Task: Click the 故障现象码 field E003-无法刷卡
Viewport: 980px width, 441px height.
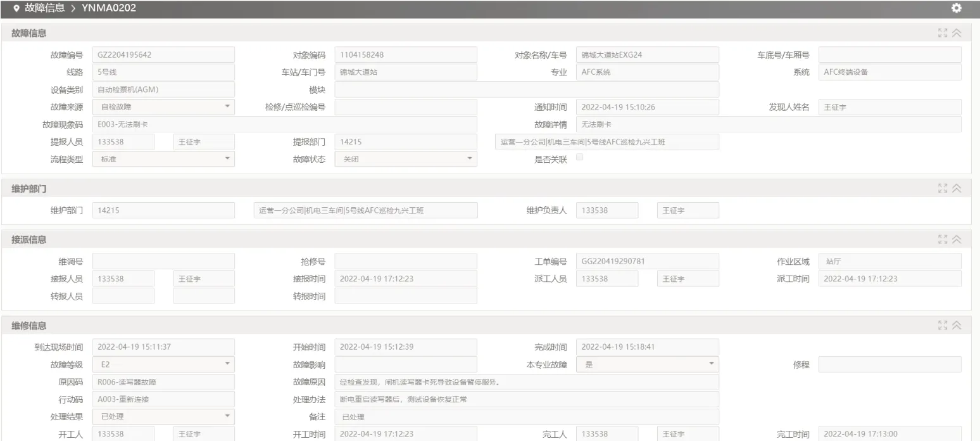Action: point(285,124)
